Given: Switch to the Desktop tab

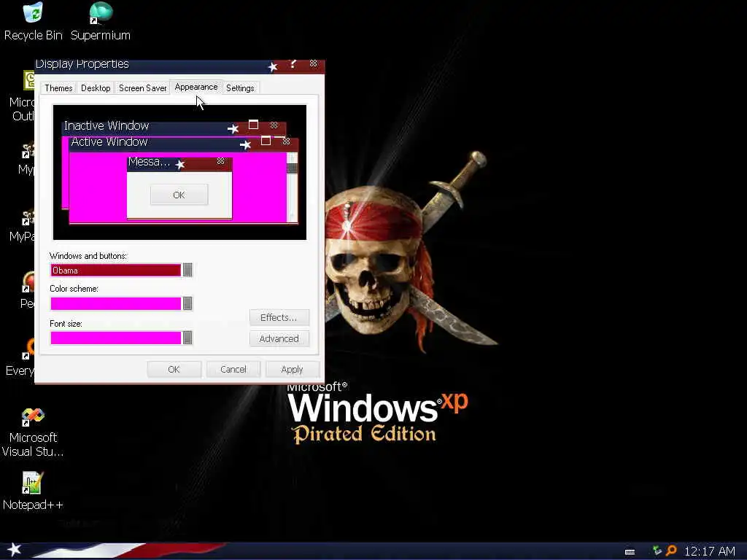Looking at the screenshot, I should coord(96,88).
